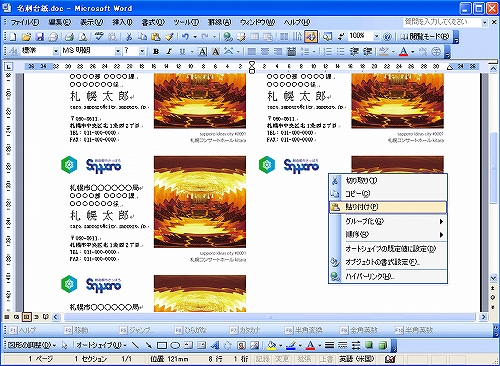
Task: Click the 閲覧モード Reading Mode button
Action: point(424,37)
